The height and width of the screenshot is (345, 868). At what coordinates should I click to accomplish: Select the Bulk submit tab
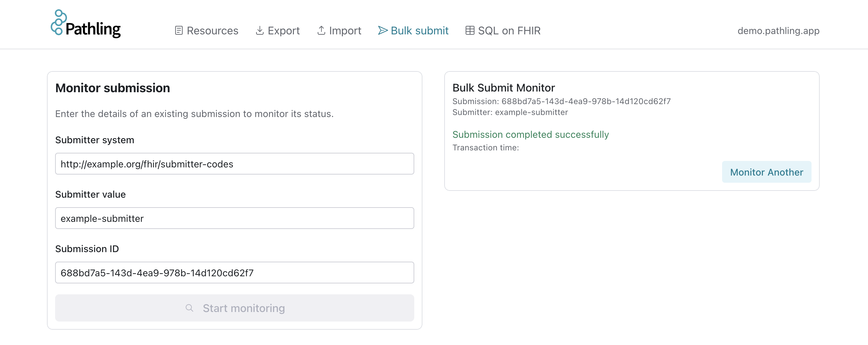419,31
